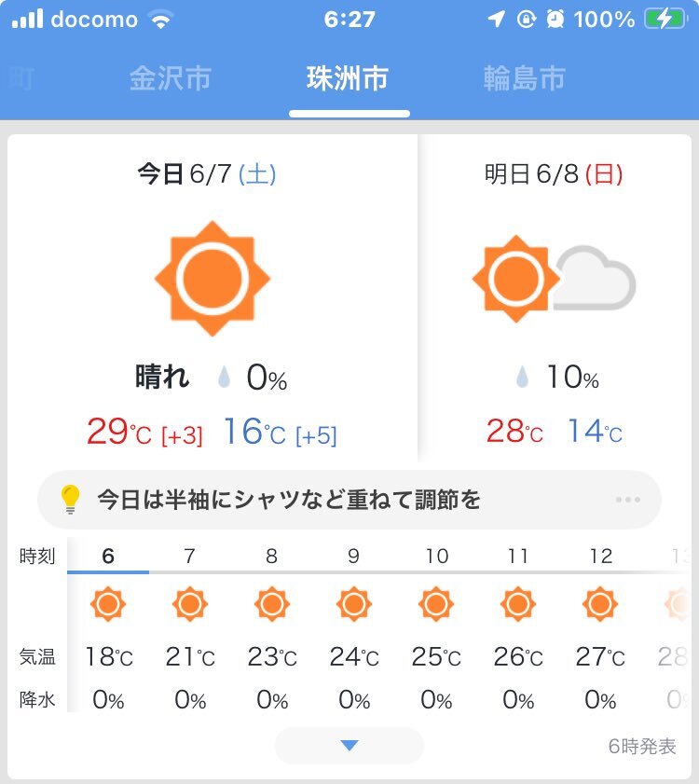Switch to the 金沢市 city tab
The image size is (699, 784).
tap(170, 78)
